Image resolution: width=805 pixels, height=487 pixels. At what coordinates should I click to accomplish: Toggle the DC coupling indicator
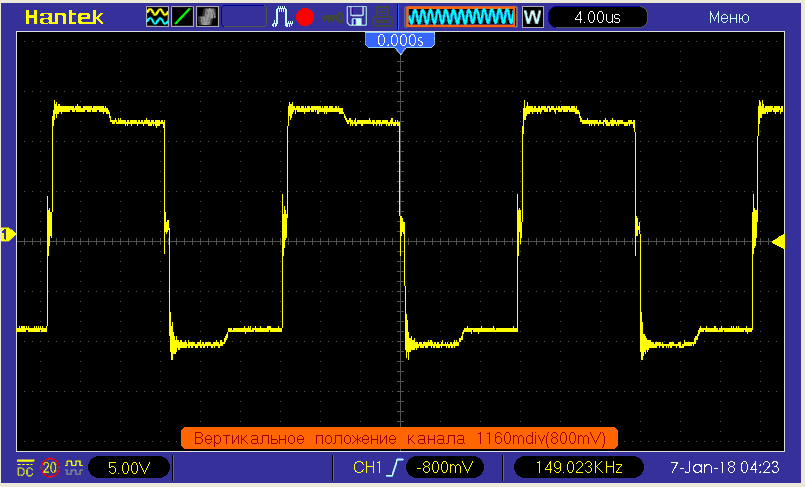tap(24, 467)
